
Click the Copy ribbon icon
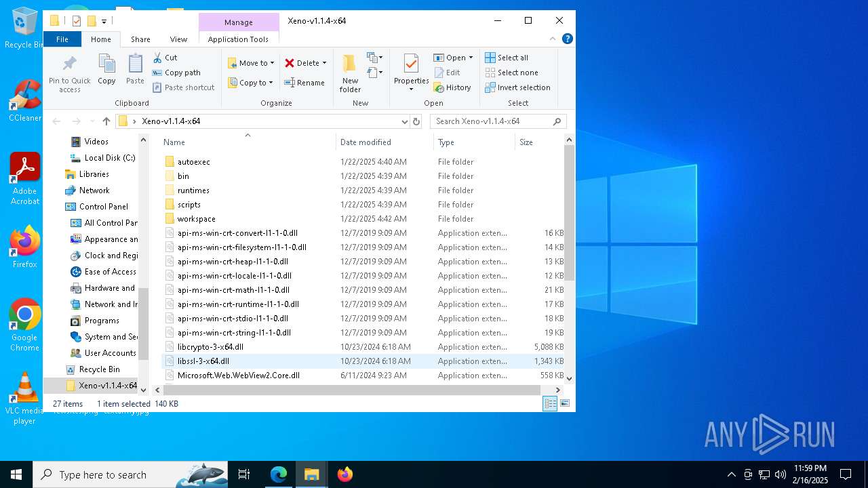point(106,70)
